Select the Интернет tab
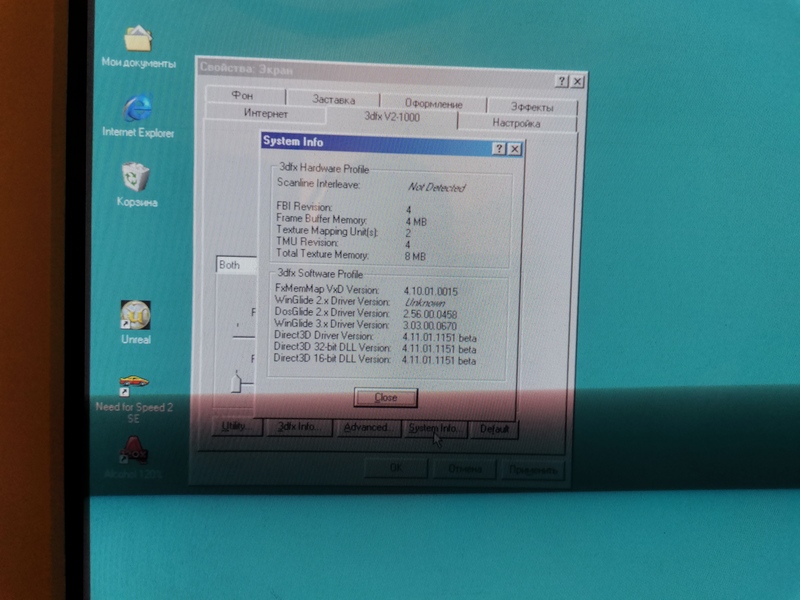This screenshot has height=600, width=800. [265, 113]
